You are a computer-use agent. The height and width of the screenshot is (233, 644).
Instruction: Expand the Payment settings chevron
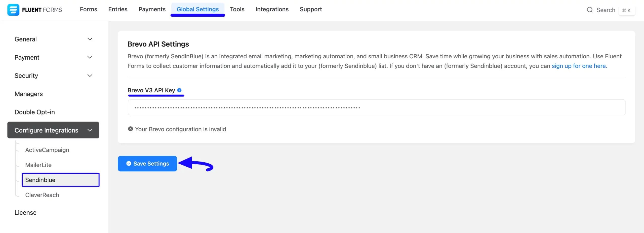pyautogui.click(x=90, y=57)
